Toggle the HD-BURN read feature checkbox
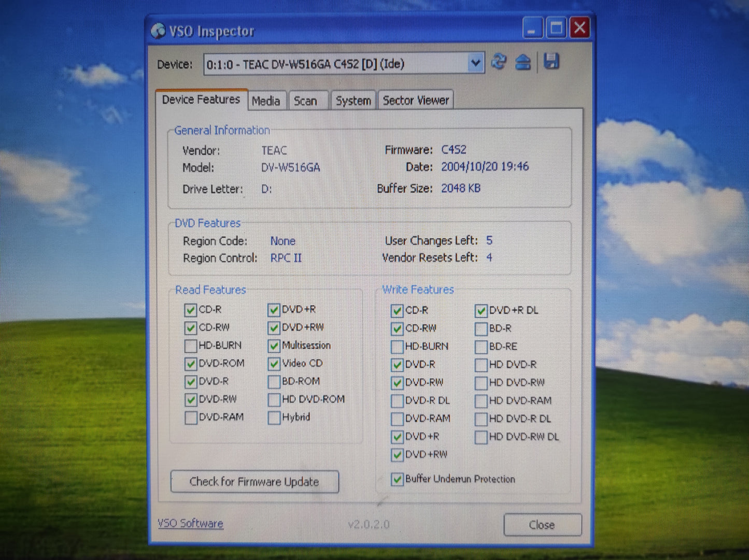749x560 pixels. (191, 346)
